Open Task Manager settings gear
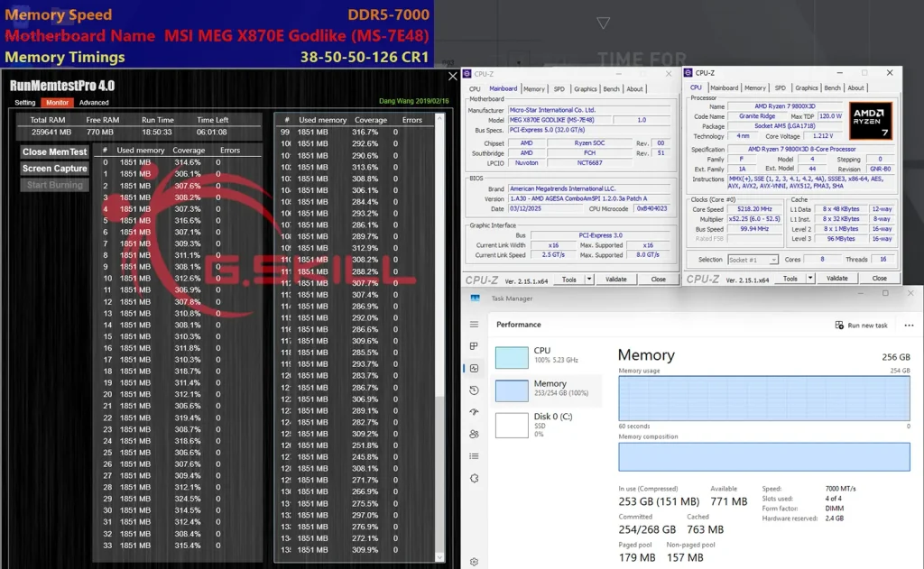This screenshot has height=569, width=924. click(x=474, y=561)
